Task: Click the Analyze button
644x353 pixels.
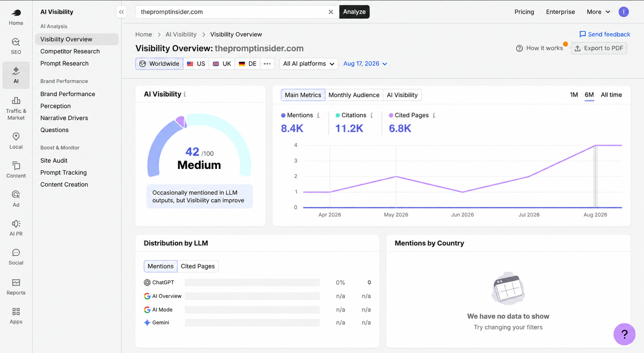Action: pos(354,12)
